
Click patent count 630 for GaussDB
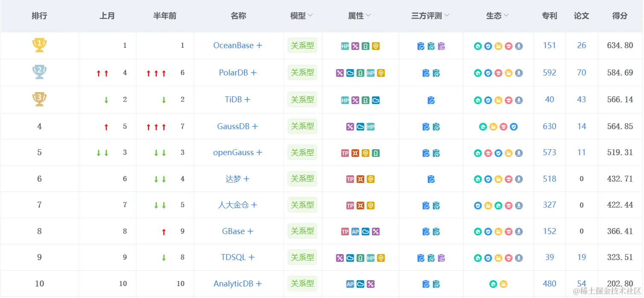click(x=549, y=126)
